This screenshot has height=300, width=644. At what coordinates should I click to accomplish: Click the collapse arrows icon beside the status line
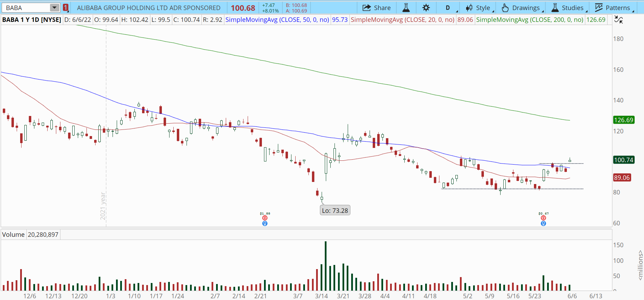pyautogui.click(x=619, y=20)
